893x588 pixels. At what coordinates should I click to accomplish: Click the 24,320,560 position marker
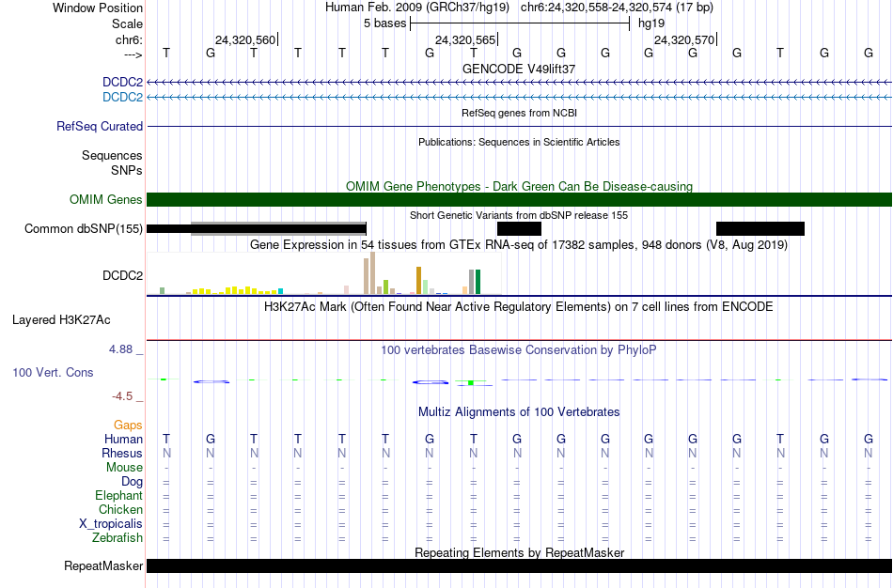point(245,39)
